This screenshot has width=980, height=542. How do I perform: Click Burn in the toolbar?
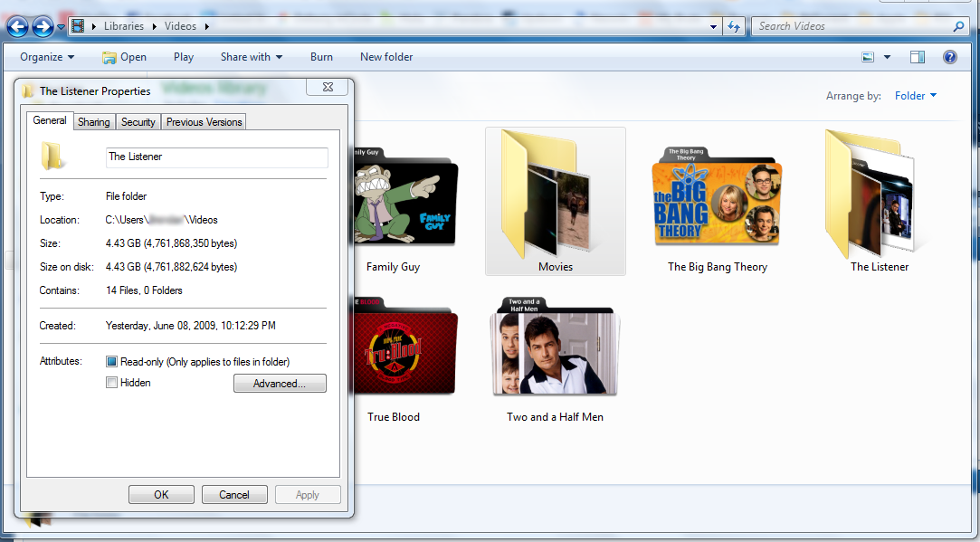pyautogui.click(x=321, y=57)
